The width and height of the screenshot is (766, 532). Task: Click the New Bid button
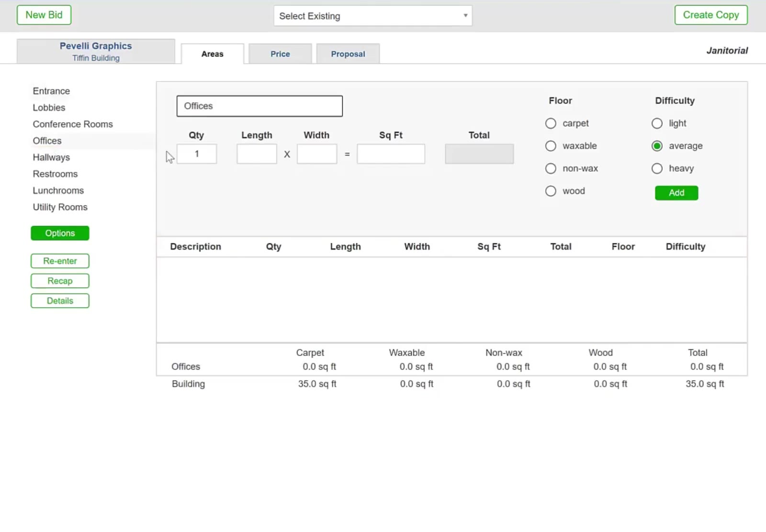point(44,15)
